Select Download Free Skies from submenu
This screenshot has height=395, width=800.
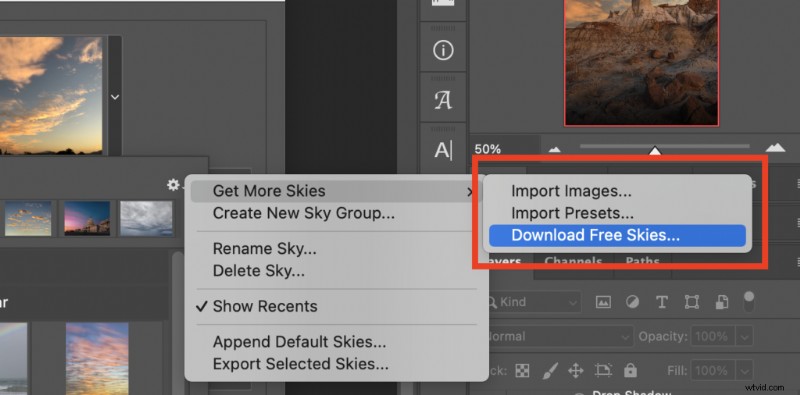(617, 235)
